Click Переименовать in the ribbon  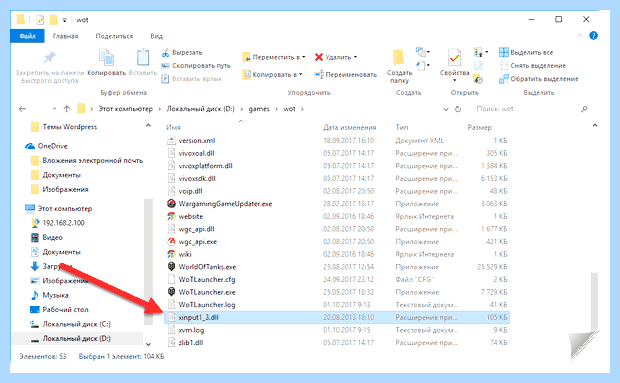pyautogui.click(x=345, y=74)
